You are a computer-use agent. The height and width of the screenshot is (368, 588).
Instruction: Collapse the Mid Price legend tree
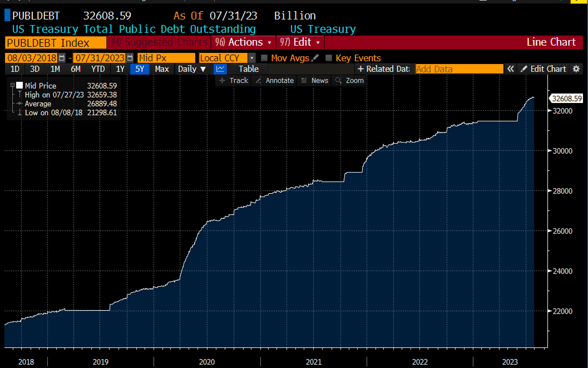(13, 85)
